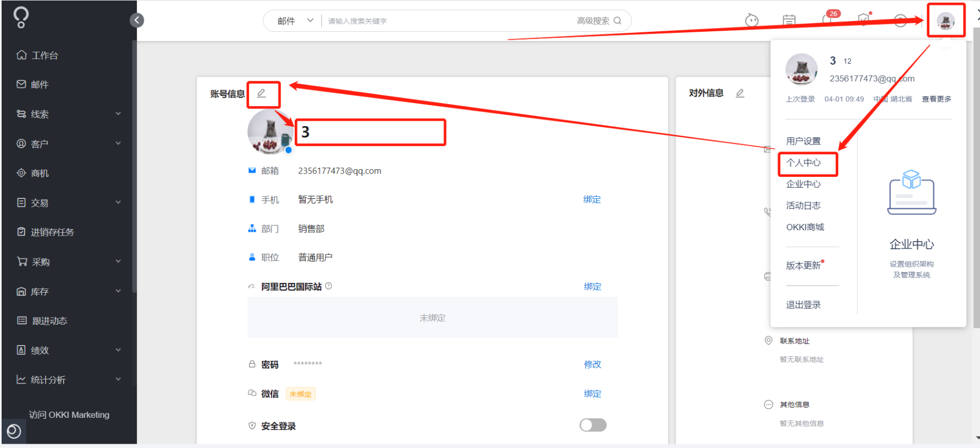Click the 安全登录 shield icon
The height and width of the screenshot is (448, 980).
(x=252, y=425)
